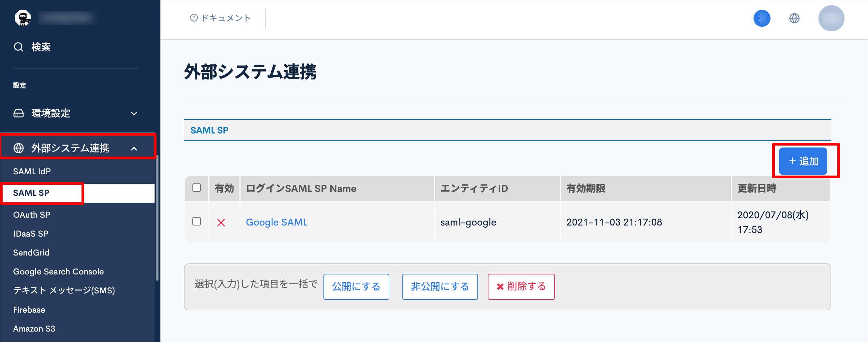Select SAML IdP in sidebar

click(32, 171)
